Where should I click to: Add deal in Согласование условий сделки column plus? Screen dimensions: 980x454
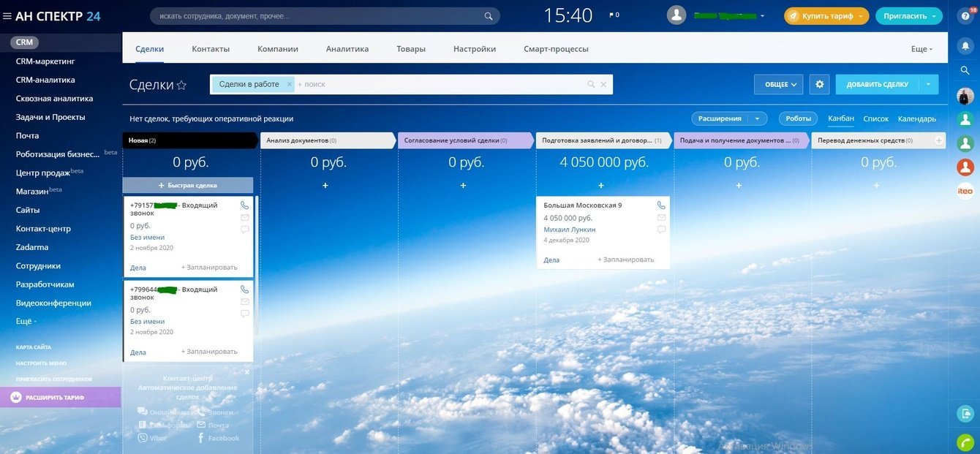[463, 185]
